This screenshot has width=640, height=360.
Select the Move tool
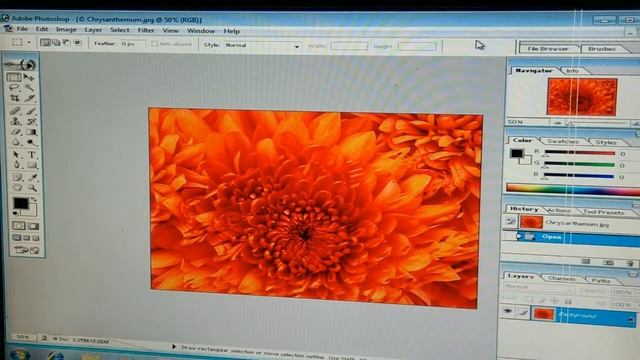(29, 77)
